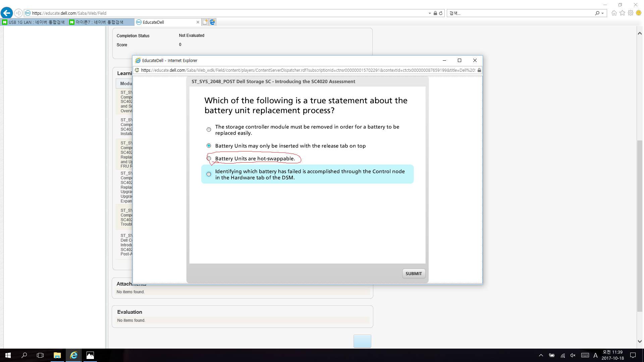
Task: Select 'Identifying which battery has failed' option
Action: click(209, 174)
